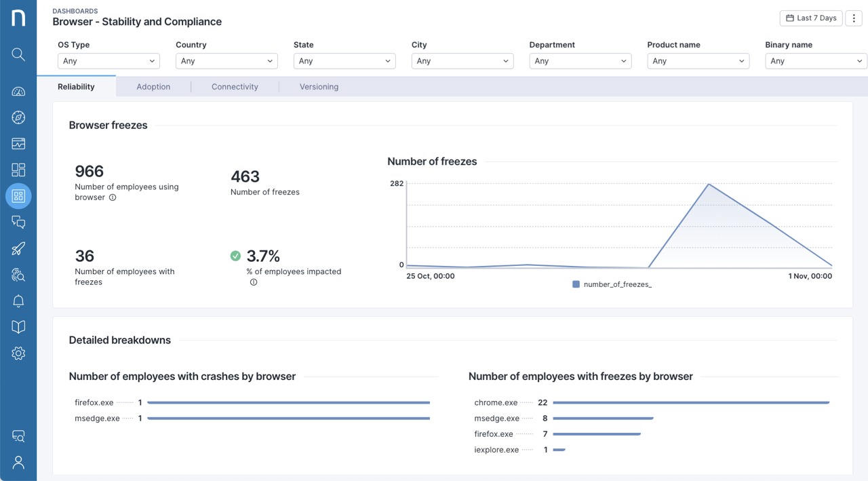Click the chrome.exe label in freezes chart
868x481 pixels.
point(496,402)
